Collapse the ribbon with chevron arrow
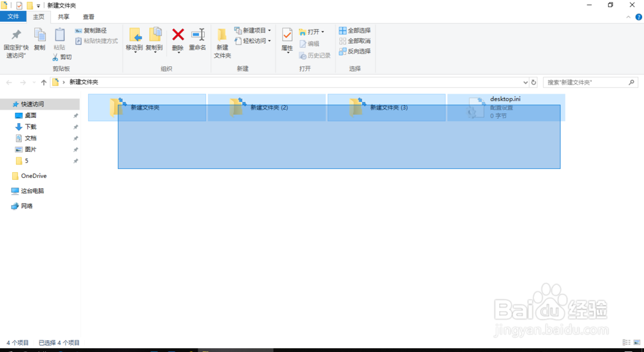This screenshot has width=644, height=352. click(x=629, y=17)
